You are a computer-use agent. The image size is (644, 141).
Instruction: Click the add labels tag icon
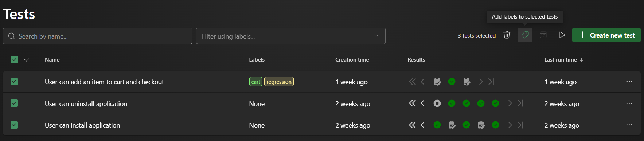[x=525, y=35]
